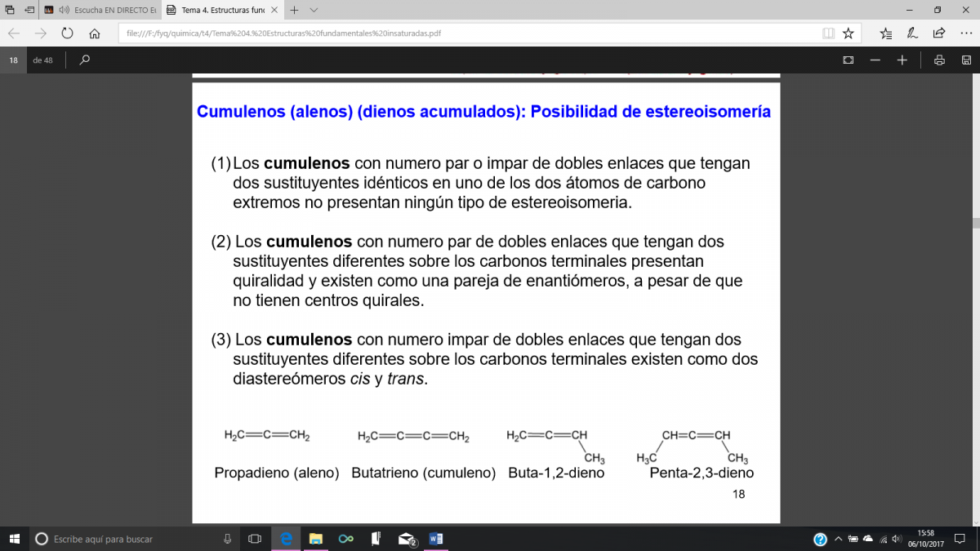Open Word from the Windows taskbar
Image resolution: width=980 pixels, height=551 pixels.
435,539
